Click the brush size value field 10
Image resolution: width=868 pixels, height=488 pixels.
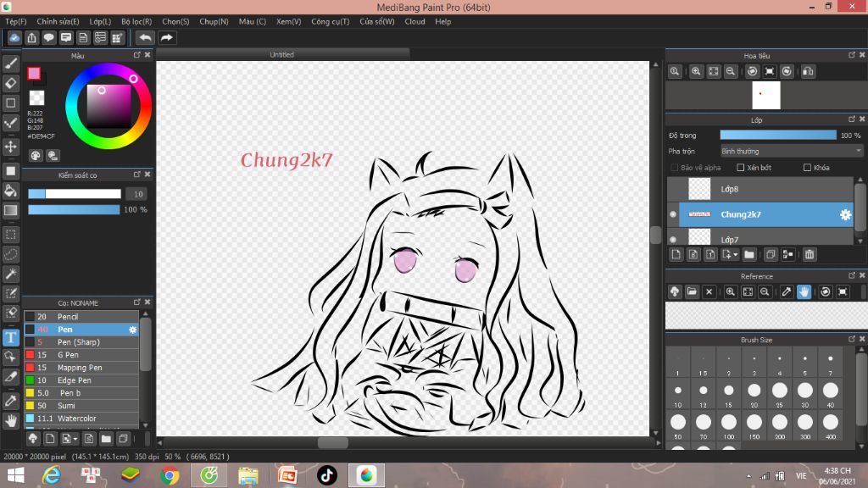(138, 194)
